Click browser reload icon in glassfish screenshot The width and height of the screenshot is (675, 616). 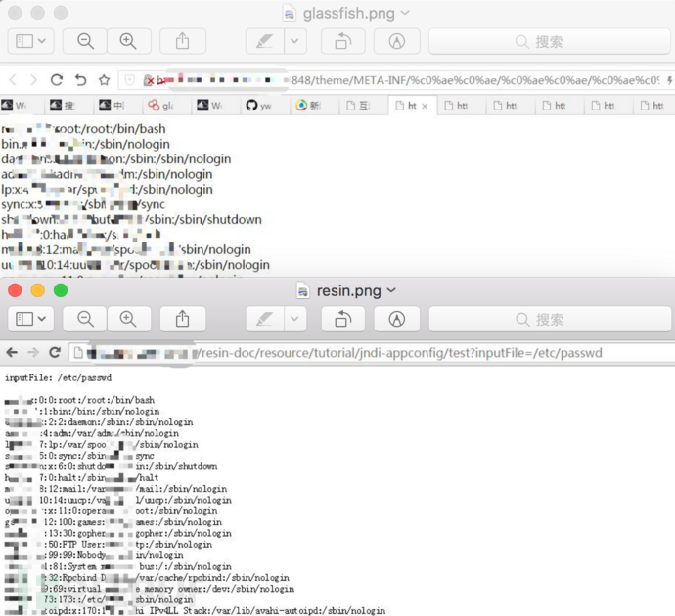(57, 80)
